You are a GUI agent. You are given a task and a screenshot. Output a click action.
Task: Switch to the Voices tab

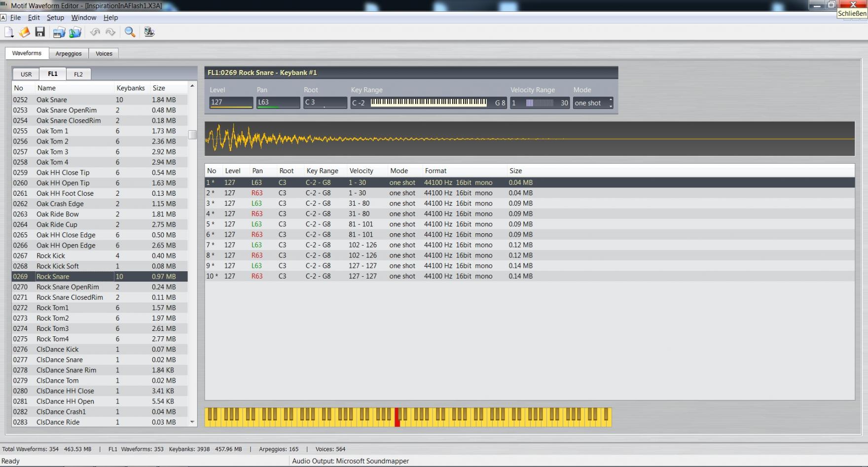104,53
